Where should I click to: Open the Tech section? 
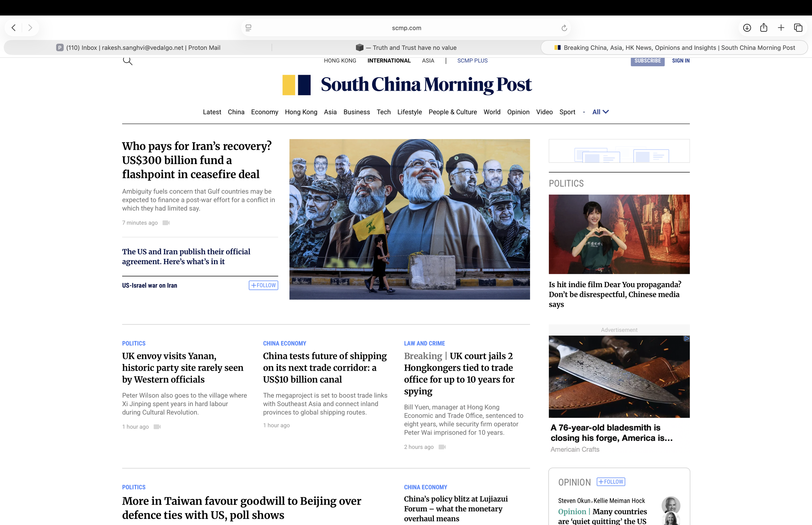[x=384, y=112]
